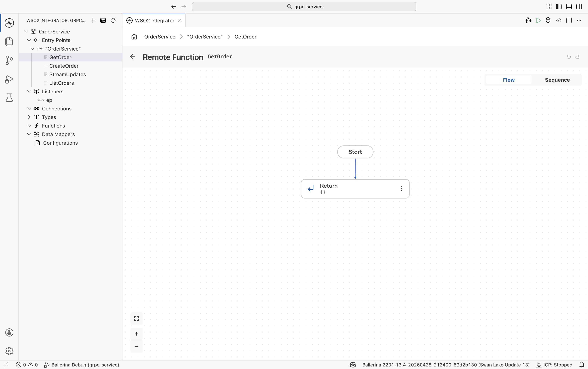Toggle the primary side bar
This screenshot has width=588, height=369.
(559, 7)
